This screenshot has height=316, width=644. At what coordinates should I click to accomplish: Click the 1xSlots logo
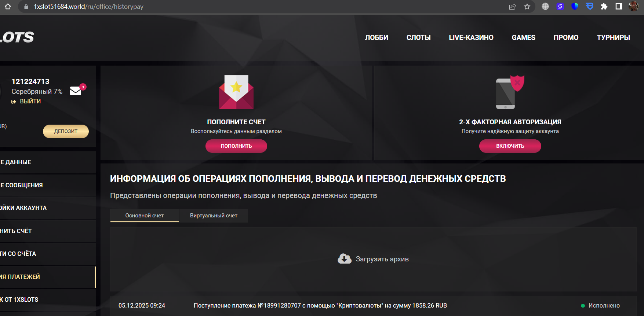click(17, 37)
